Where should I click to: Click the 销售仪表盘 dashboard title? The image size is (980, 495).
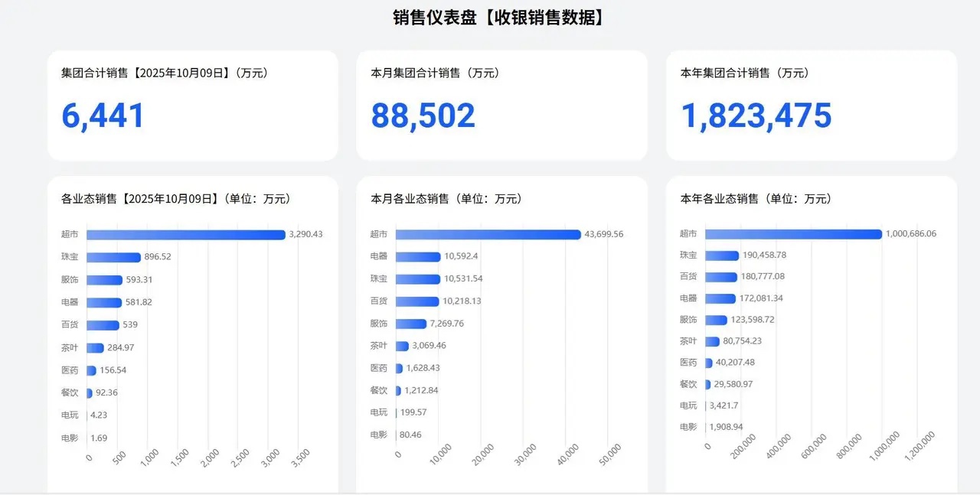[498, 18]
